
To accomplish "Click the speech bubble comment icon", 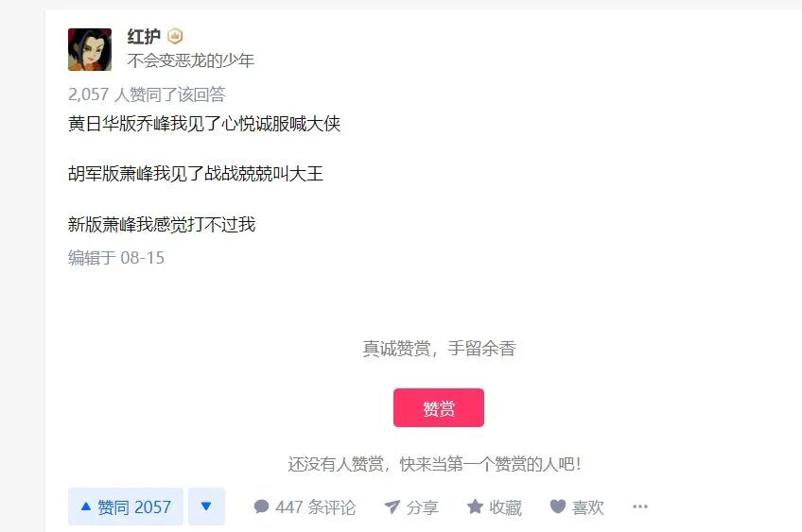I will [261, 506].
